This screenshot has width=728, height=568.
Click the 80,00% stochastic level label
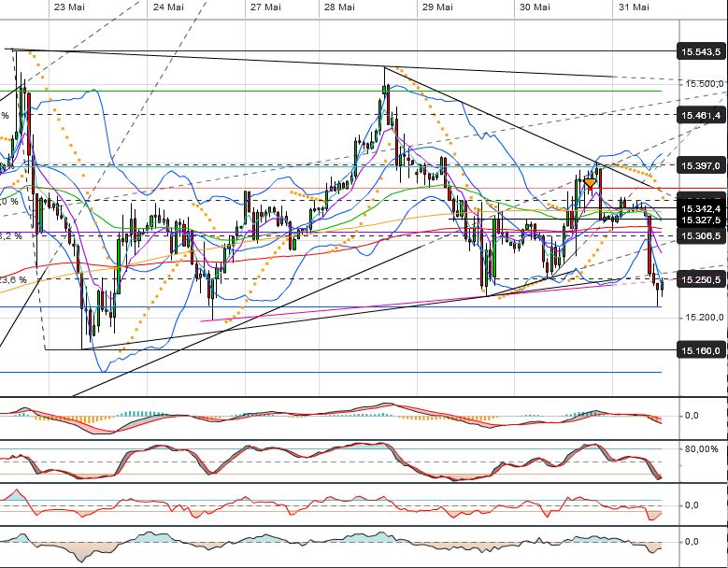[x=701, y=448]
